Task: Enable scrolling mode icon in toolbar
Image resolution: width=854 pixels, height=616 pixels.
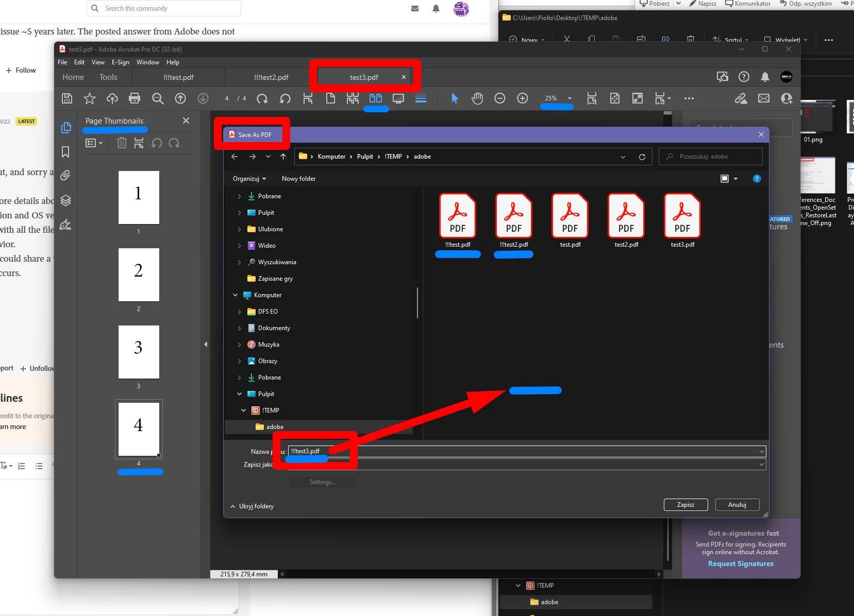Action: (x=421, y=98)
